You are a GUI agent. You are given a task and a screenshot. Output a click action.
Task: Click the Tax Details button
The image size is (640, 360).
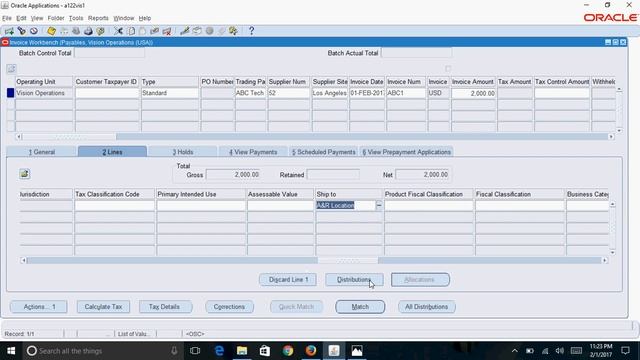coord(165,307)
